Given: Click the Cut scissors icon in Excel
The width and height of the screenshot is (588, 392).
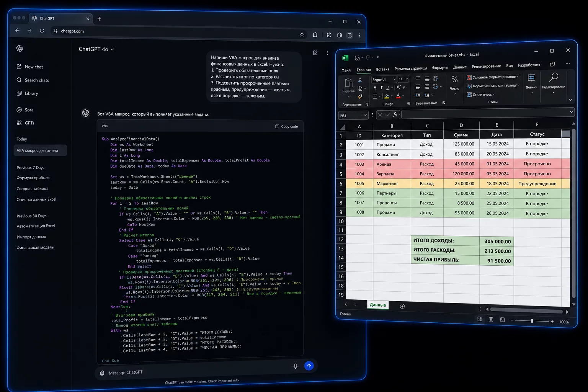Looking at the screenshot, I should click(360, 80).
